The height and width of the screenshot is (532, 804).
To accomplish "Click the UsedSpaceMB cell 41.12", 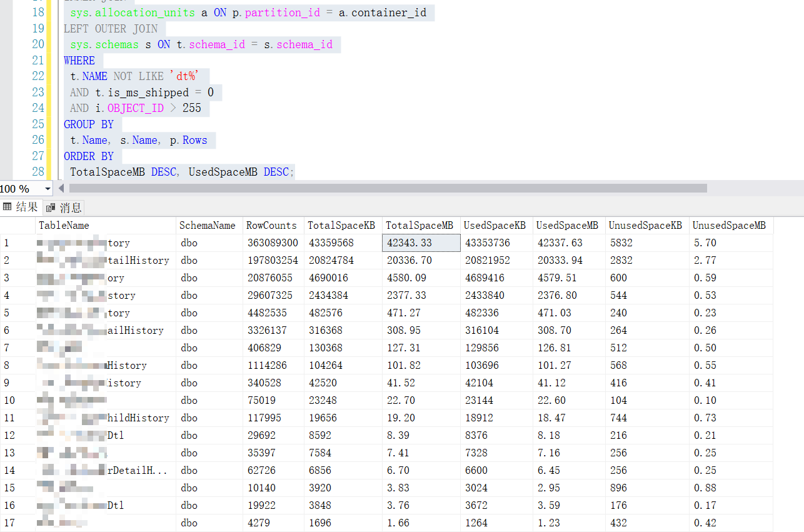I will 570,383.
